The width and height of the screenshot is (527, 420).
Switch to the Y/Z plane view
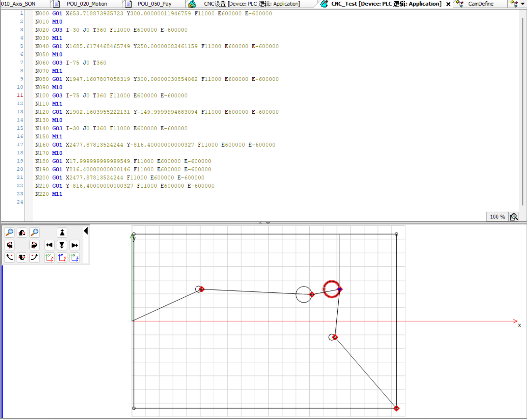[74, 257]
